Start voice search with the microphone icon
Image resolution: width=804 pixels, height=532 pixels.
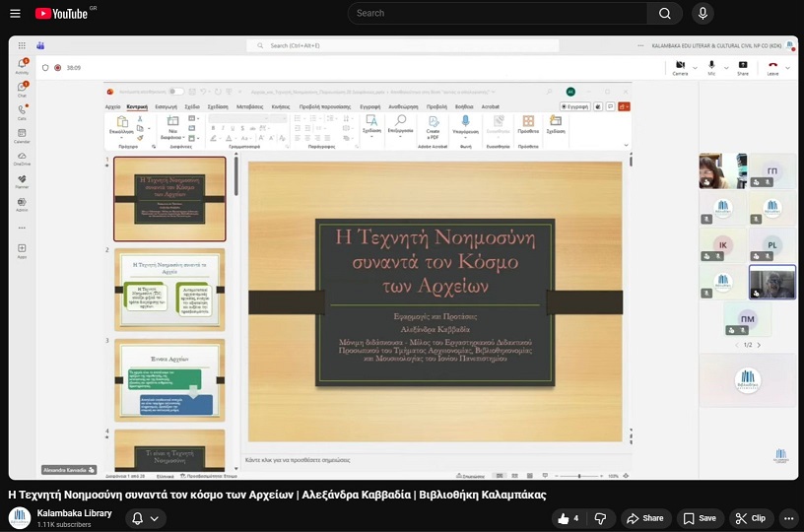click(x=703, y=13)
